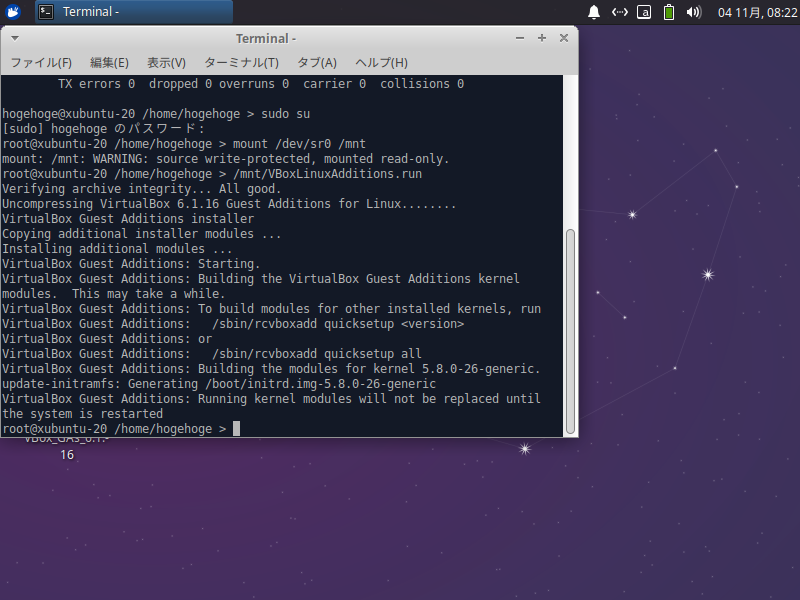Screen dimensions: 800x600
Task: Click the cursor at the root prompt
Action: click(x=236, y=429)
